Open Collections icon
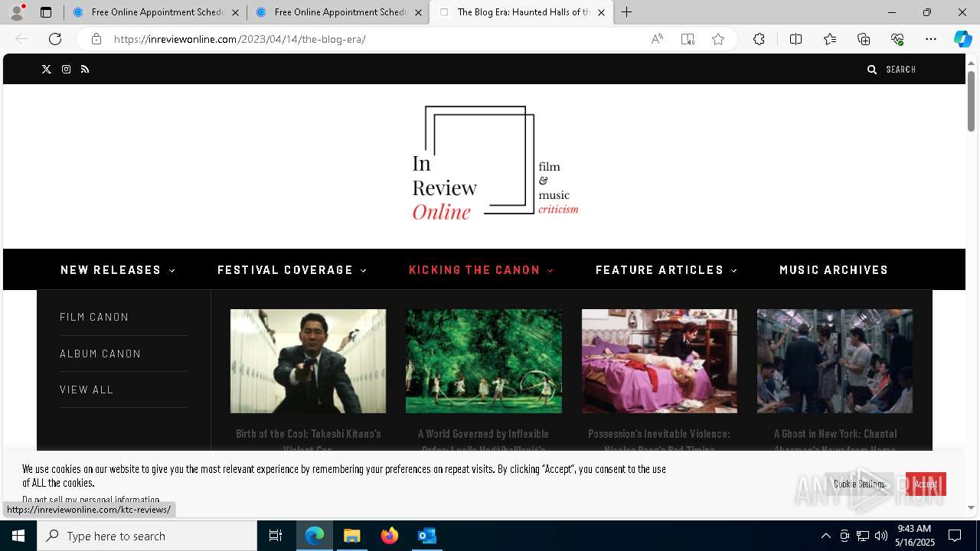 click(x=864, y=39)
